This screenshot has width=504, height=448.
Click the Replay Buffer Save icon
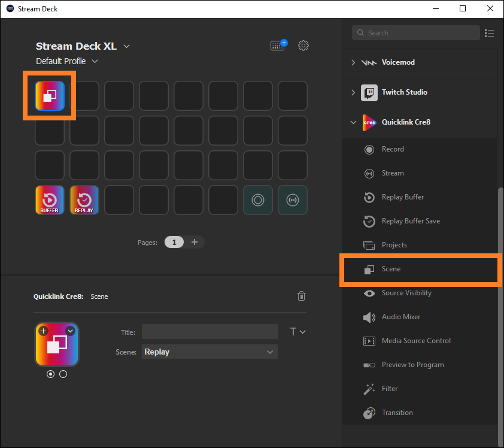coord(369,221)
